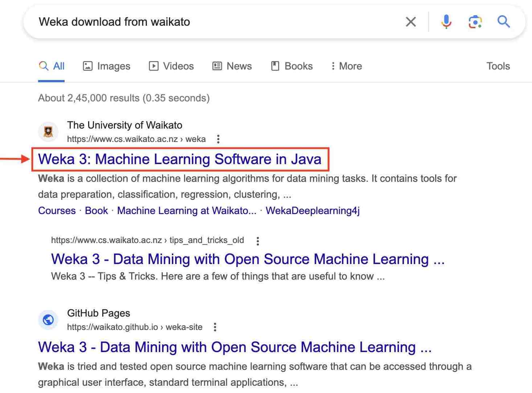The height and width of the screenshot is (393, 532).
Task: Click the https://waikato.github.io › weka-site URL
Action: [x=135, y=327]
